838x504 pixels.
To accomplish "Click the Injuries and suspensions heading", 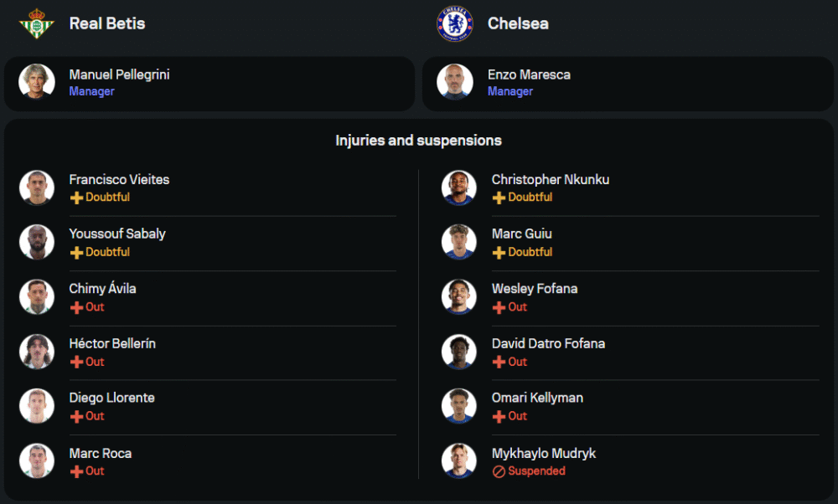I will pos(418,141).
